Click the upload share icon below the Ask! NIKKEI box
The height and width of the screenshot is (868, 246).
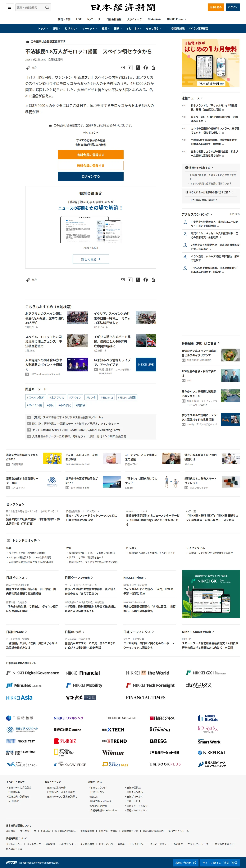[x=153, y=280]
